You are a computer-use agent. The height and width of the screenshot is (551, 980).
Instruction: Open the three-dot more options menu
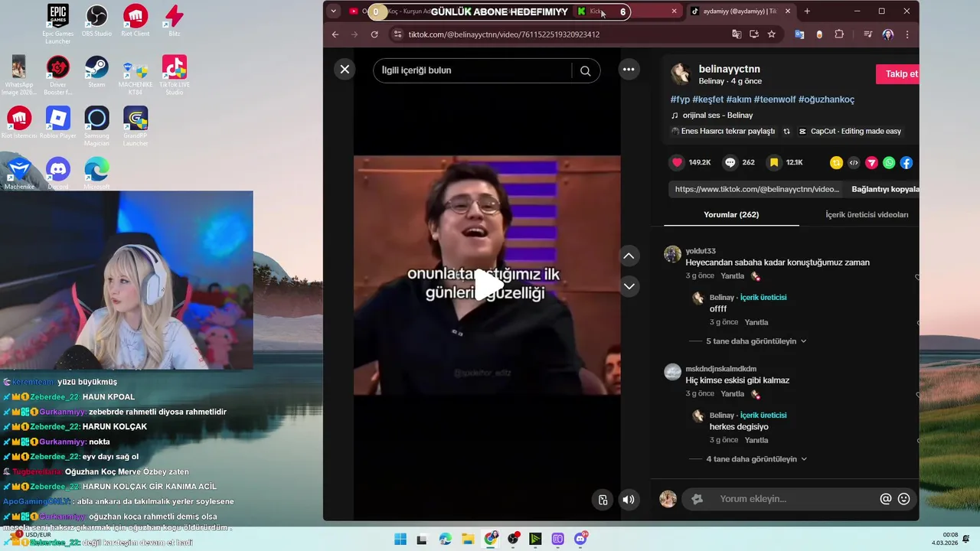pyautogui.click(x=629, y=70)
